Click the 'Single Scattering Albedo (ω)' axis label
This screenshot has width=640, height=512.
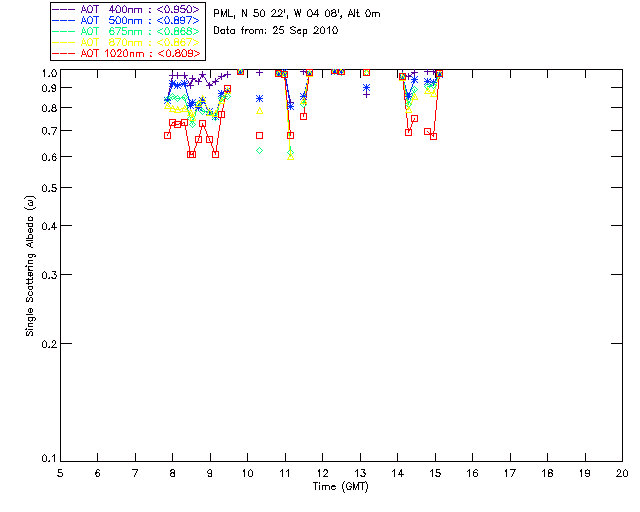30,266
